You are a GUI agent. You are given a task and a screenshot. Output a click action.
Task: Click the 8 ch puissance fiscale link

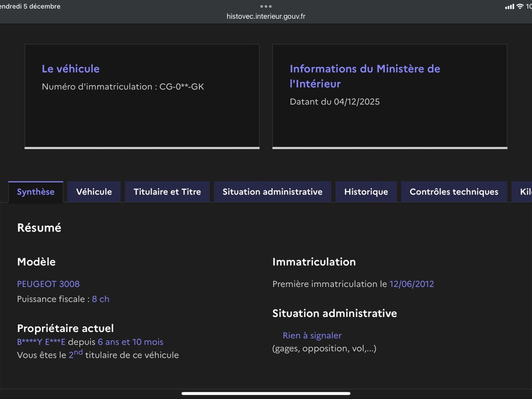pos(101,299)
